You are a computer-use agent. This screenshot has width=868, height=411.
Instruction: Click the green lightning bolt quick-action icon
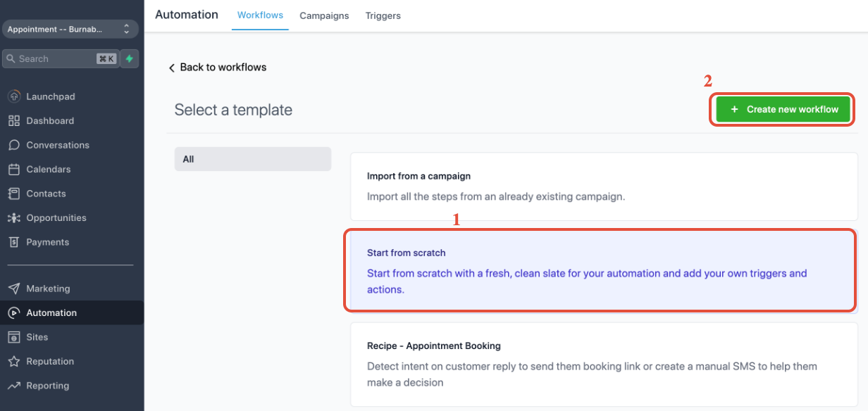click(129, 59)
